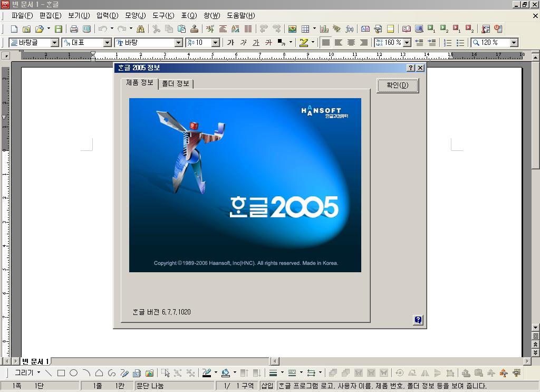Screen dimensions: 540x392
Task: Open the 대표 language dropdown
Action: [108, 43]
